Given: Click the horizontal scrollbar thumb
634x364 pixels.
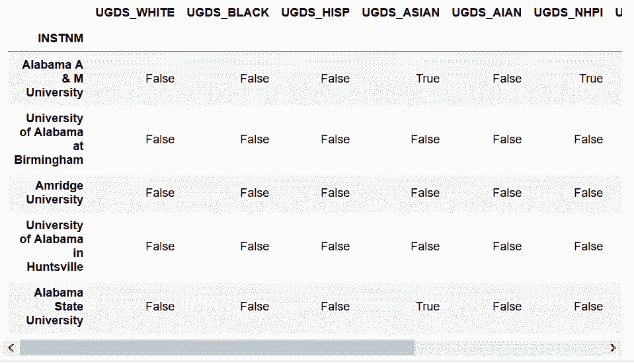Looking at the screenshot, I should pos(217,348).
